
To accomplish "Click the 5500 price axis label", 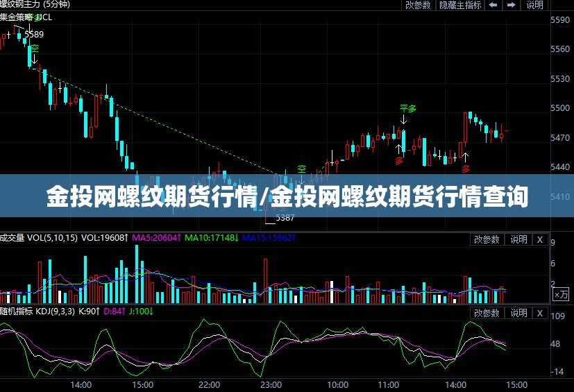I will click(x=560, y=108).
